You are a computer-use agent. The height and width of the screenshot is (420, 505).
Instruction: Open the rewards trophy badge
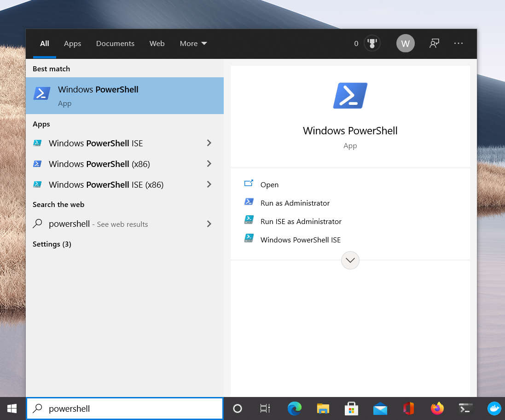[372, 43]
